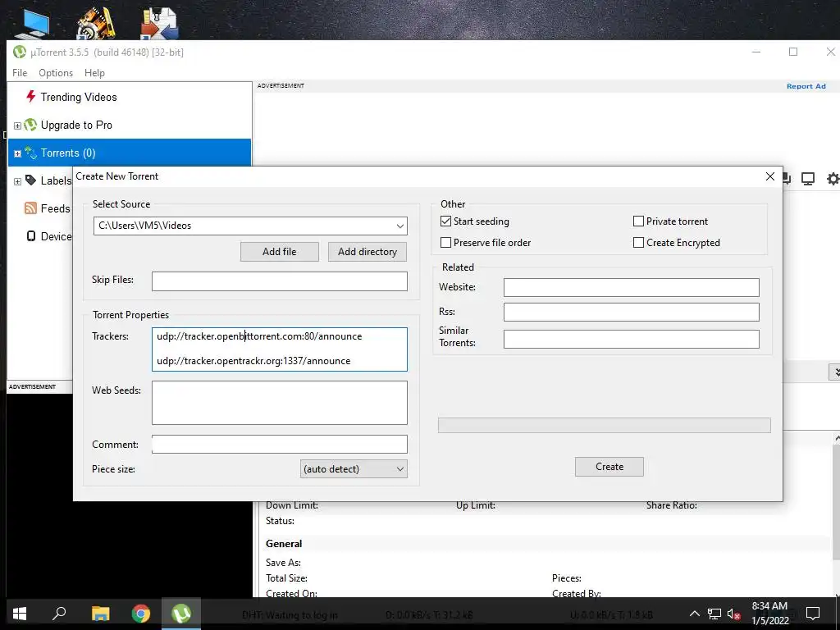Click the torrent creation progress bar
The image size is (840, 630).
click(x=605, y=426)
